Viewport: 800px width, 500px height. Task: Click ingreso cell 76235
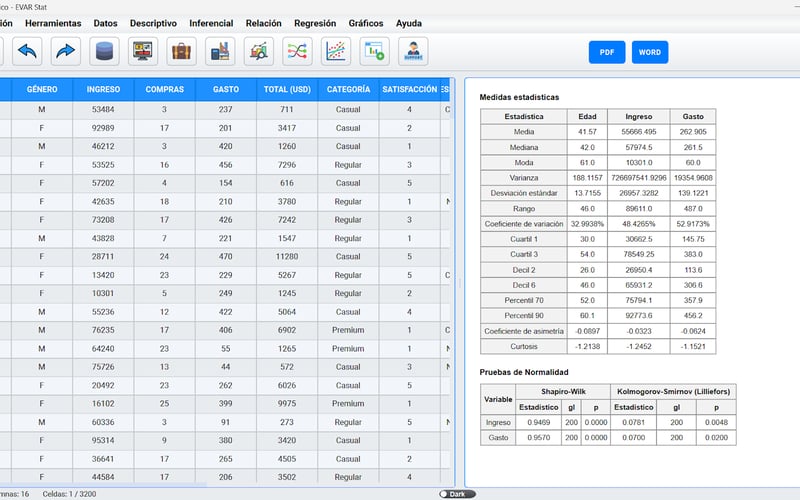tap(103, 330)
